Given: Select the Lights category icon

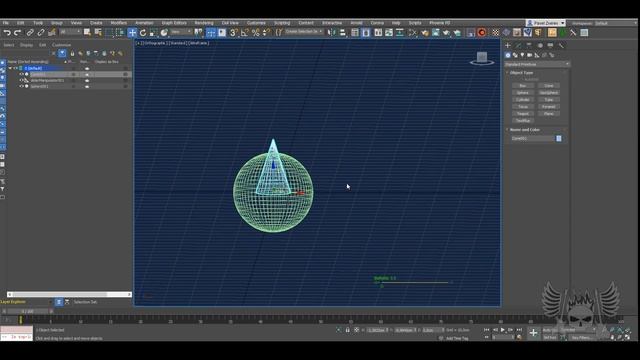Looking at the screenshot, I should pyautogui.click(x=522, y=55).
